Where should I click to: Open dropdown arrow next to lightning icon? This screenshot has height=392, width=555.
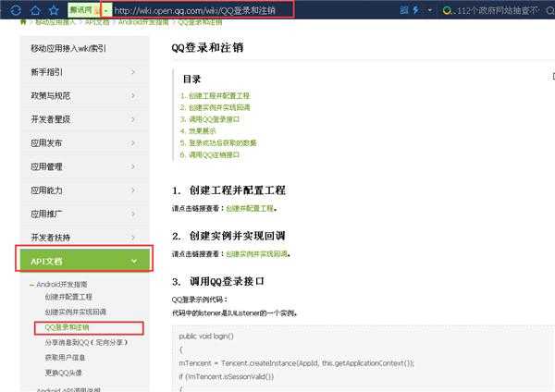(430, 10)
